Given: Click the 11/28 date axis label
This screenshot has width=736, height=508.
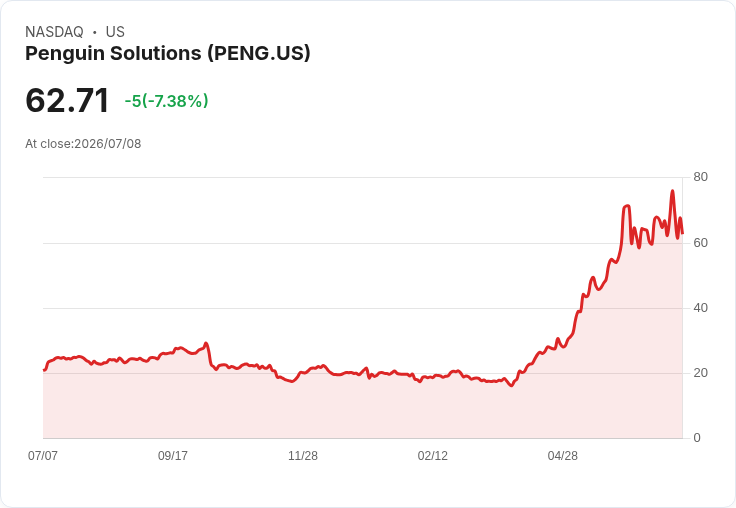Looking at the screenshot, I should [303, 455].
